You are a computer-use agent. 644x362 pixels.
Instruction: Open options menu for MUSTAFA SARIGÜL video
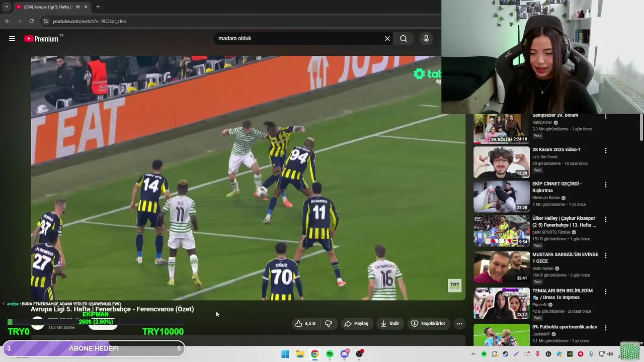click(606, 255)
